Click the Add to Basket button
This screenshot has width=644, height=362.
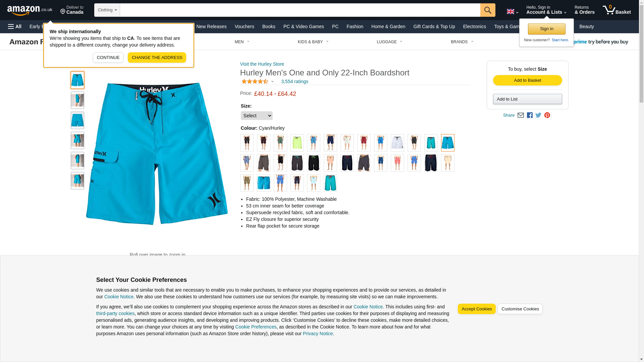click(x=527, y=80)
